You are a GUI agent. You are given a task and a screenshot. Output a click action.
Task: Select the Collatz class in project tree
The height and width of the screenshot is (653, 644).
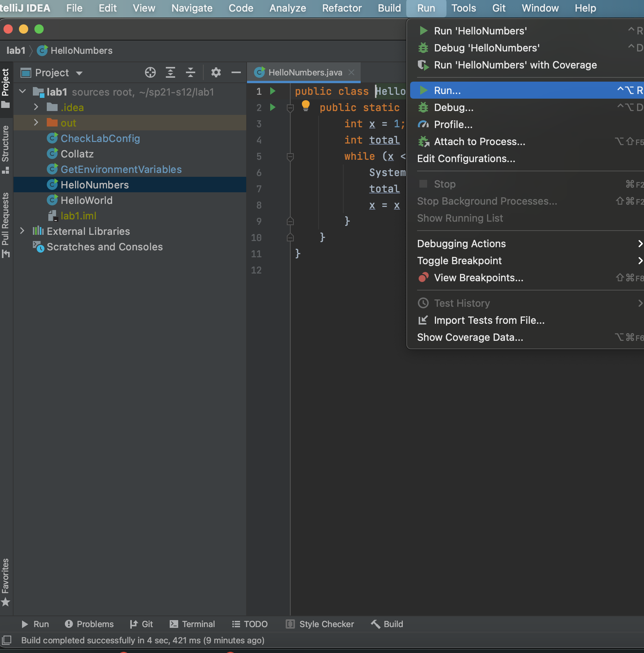click(x=77, y=154)
